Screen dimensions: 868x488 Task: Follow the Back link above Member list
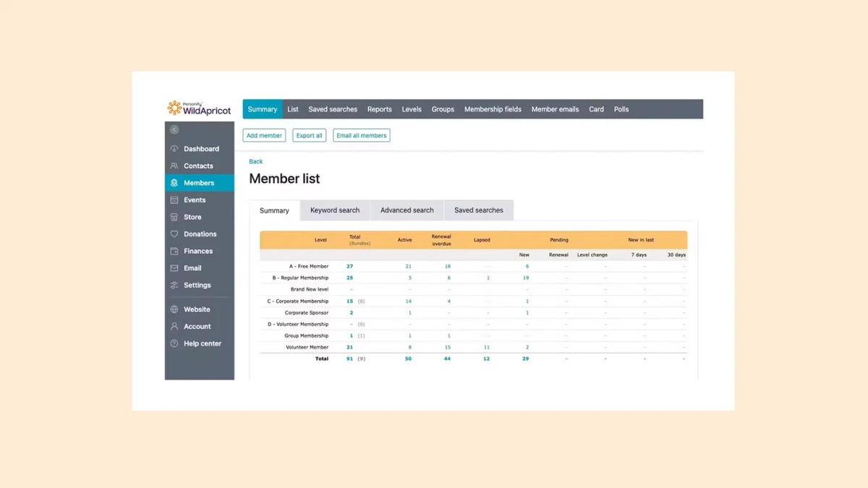[255, 161]
